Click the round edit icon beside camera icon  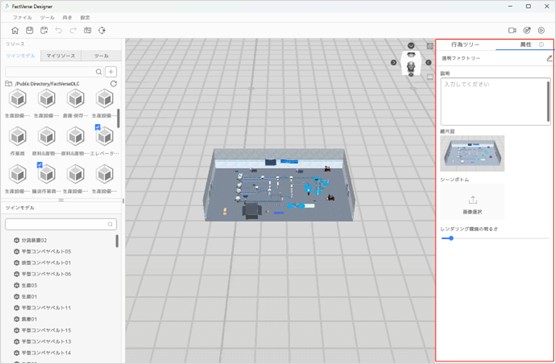[527, 30]
